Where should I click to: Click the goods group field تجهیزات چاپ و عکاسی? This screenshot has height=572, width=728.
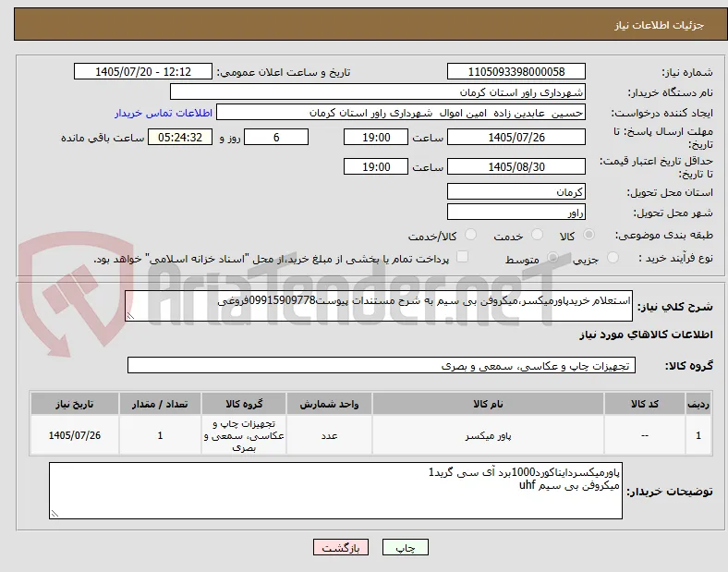382,365
